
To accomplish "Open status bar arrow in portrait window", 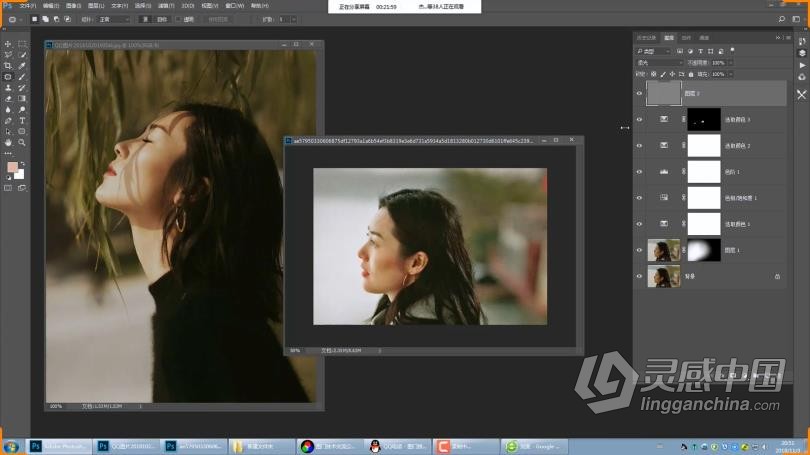I will [141, 406].
